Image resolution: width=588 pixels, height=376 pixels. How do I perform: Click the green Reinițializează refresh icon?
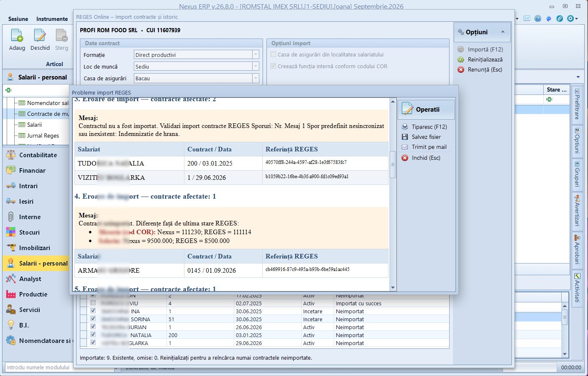click(461, 59)
